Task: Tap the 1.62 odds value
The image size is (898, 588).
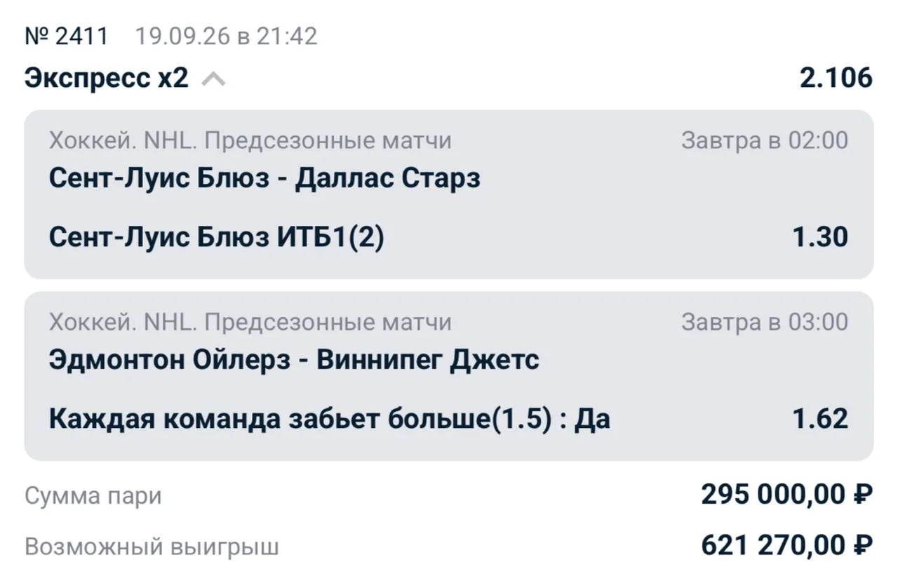Action: (820, 420)
